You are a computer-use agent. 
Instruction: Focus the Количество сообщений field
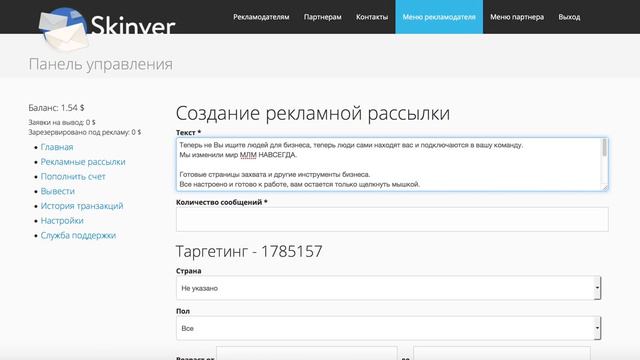[x=392, y=219]
